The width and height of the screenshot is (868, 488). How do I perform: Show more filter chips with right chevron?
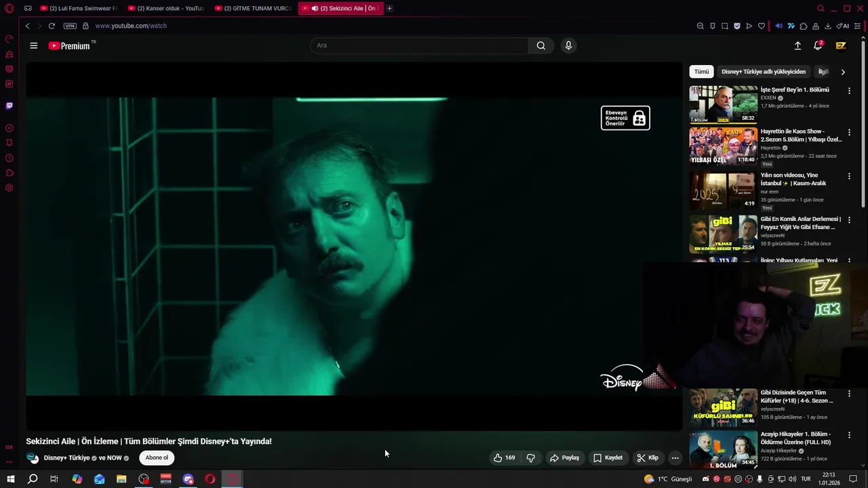pos(843,71)
